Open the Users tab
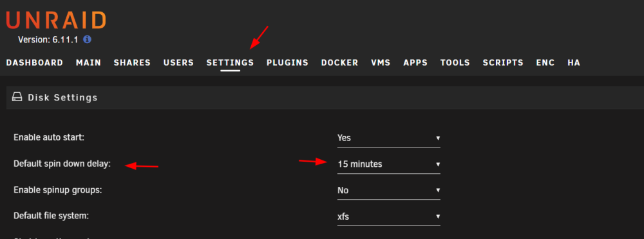This screenshot has height=239, width=644. 178,63
